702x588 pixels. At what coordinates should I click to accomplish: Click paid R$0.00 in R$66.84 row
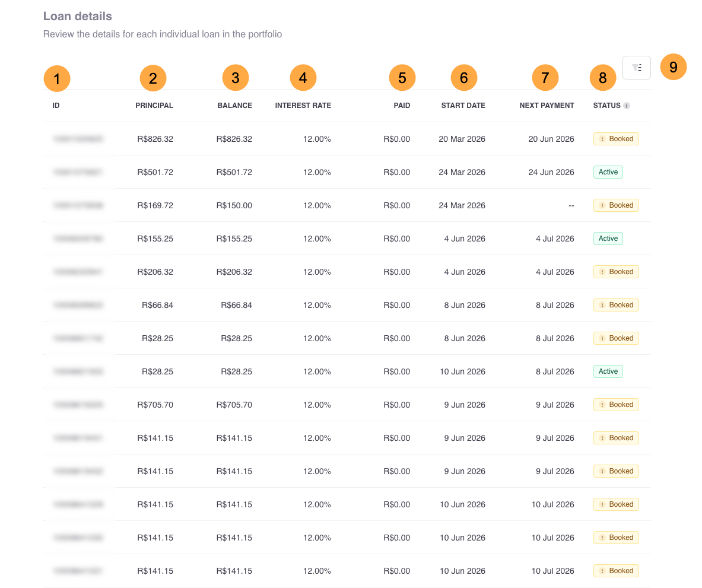click(x=396, y=305)
